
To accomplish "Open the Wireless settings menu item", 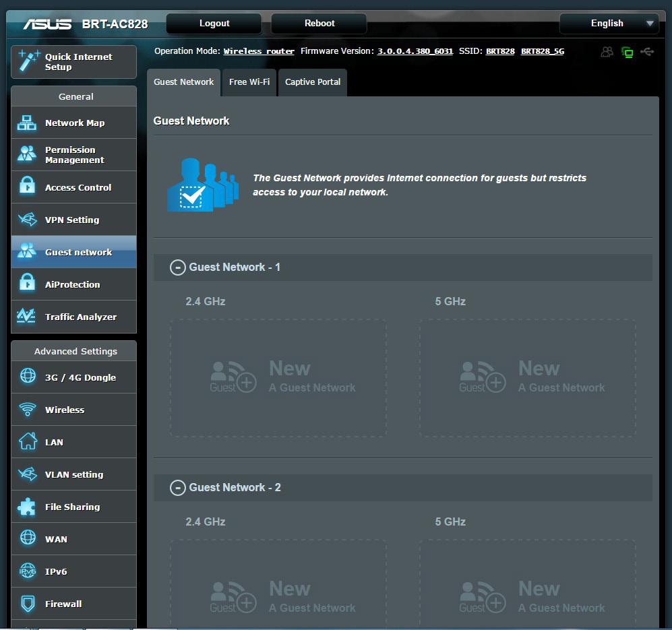I will [x=73, y=409].
